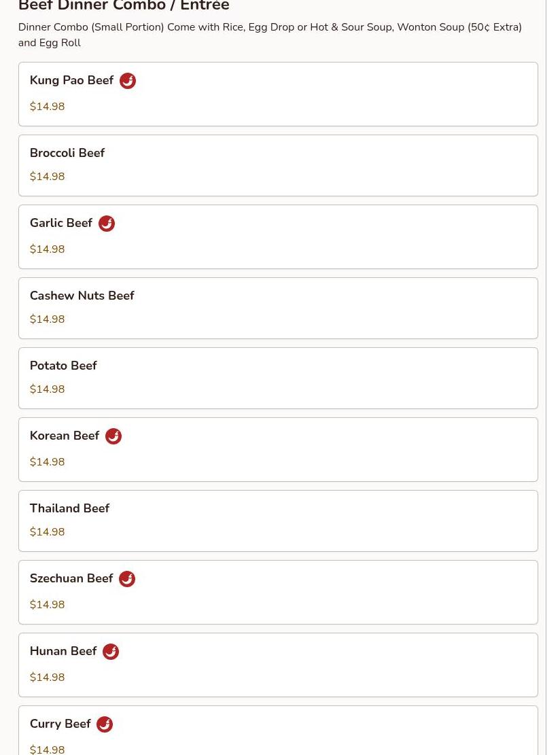Click spicy chili icon beside Garlic Beef
The width and height of the screenshot is (560, 755).
(x=107, y=224)
